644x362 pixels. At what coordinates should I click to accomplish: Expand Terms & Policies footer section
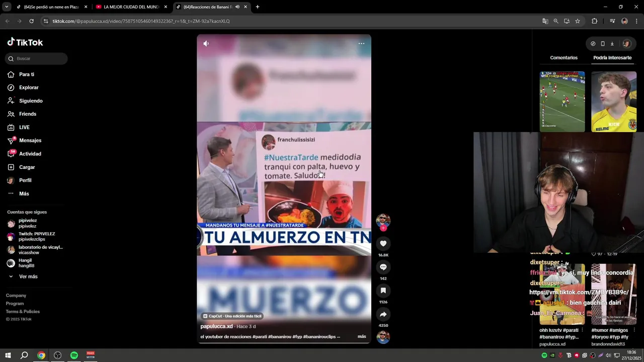click(23, 312)
